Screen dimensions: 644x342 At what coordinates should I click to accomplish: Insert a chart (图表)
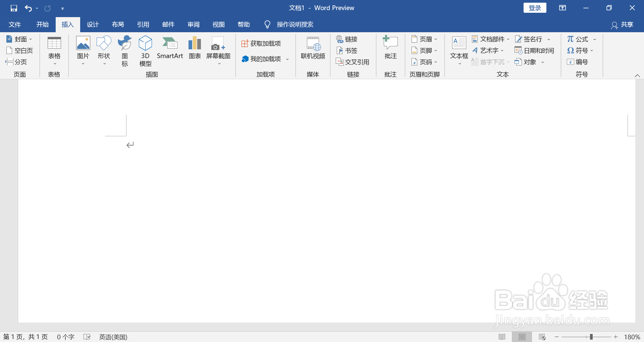(x=195, y=48)
